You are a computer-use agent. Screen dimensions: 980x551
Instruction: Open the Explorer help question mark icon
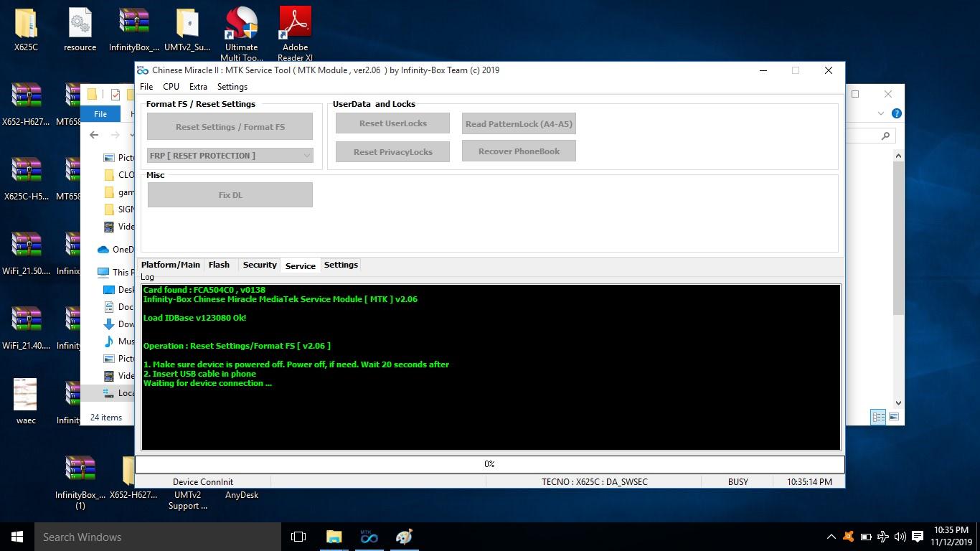[x=896, y=113]
